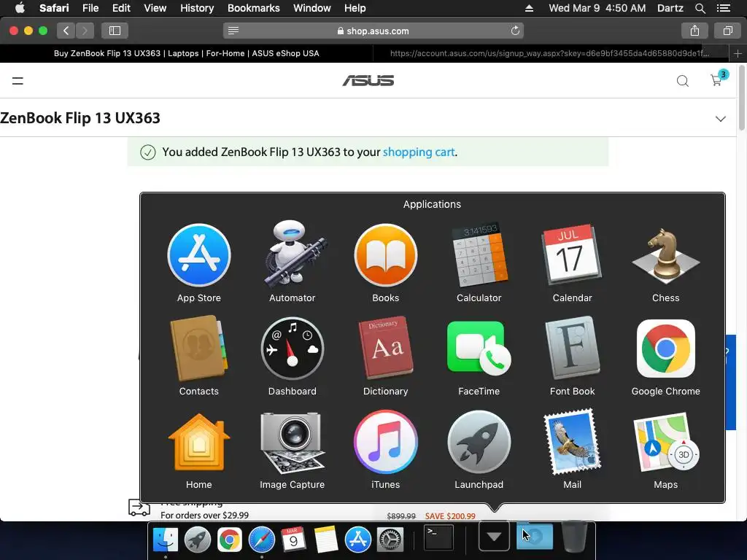
Task: Click the shop.asus.com address field
Action: click(373, 31)
